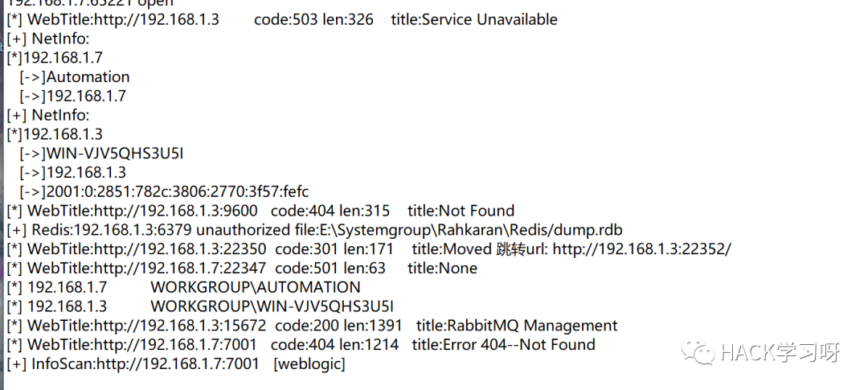
Task: Click the Automation hostname entry
Action: pos(88,77)
